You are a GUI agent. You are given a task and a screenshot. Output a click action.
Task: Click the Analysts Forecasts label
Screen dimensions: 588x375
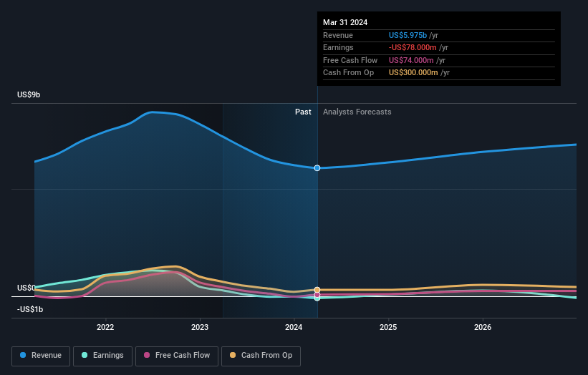point(357,112)
